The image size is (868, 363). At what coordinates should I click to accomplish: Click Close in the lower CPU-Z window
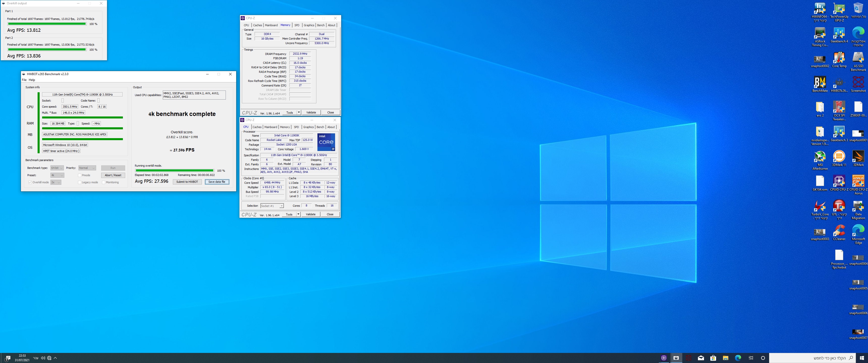click(x=330, y=214)
